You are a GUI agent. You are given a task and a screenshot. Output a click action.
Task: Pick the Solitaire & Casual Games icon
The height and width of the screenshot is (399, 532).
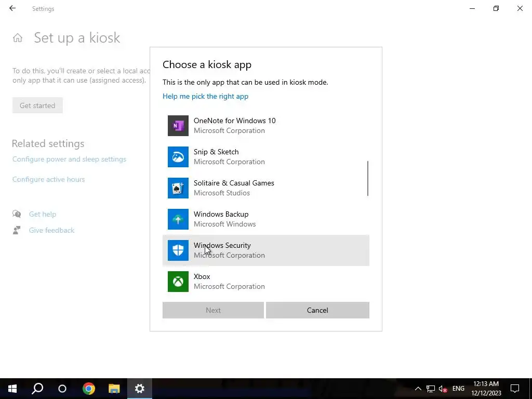pyautogui.click(x=178, y=188)
